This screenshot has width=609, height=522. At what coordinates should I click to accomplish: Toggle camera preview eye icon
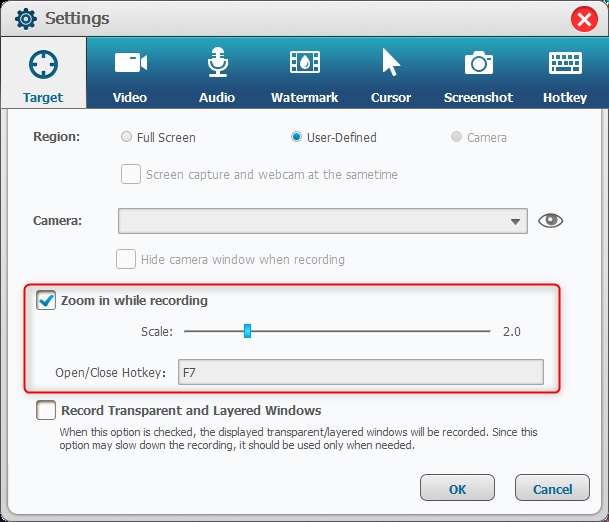coord(551,220)
